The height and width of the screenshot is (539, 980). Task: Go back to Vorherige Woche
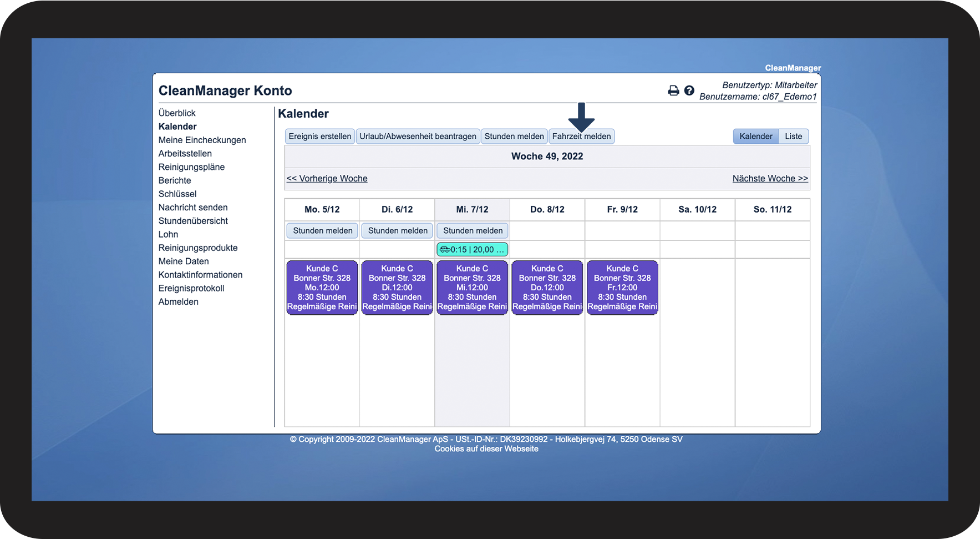pyautogui.click(x=327, y=179)
